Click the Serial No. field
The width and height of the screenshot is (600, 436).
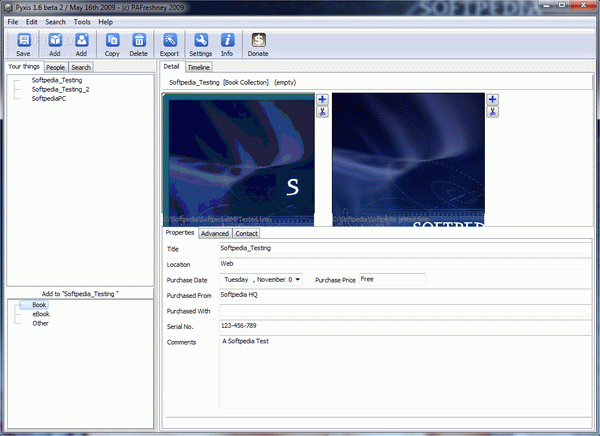click(x=405, y=326)
